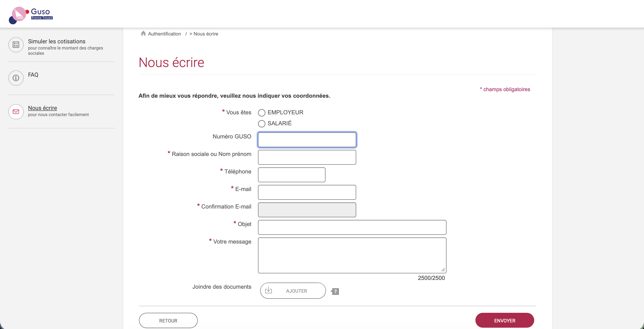Click the help question mark icon near Ajouter
Image resolution: width=644 pixels, height=329 pixels.
pos(335,291)
